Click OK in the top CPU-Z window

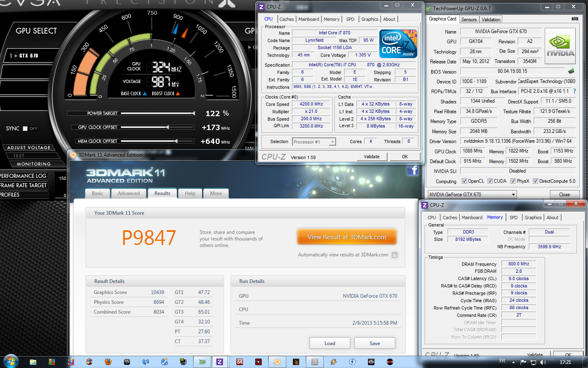point(405,157)
